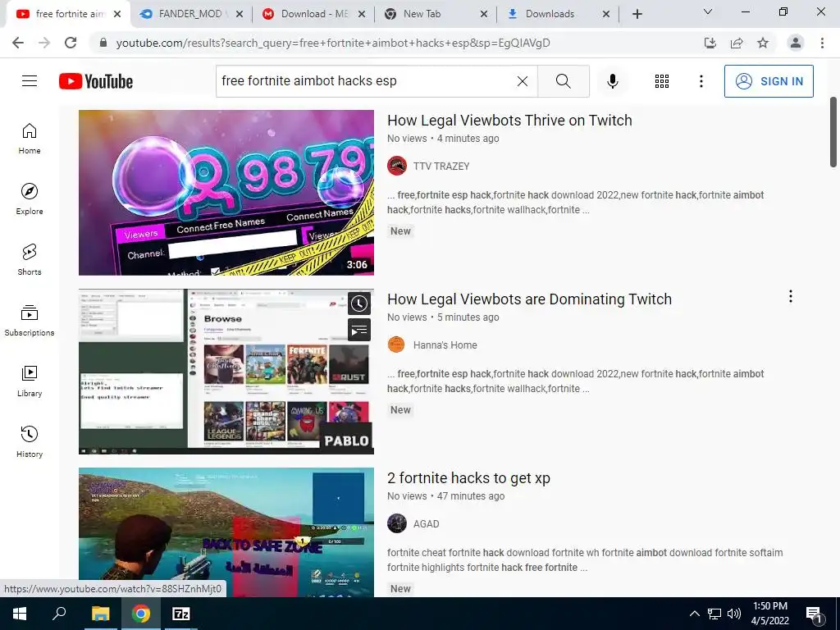840x630 pixels.
Task: Show hidden system tray icons
Action: click(694, 614)
